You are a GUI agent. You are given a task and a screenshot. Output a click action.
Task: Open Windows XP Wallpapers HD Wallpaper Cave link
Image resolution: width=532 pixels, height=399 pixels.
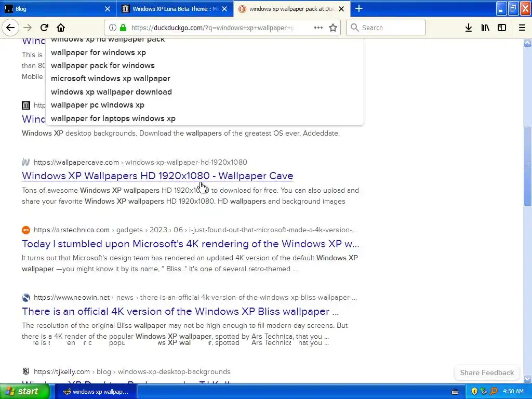(x=157, y=176)
